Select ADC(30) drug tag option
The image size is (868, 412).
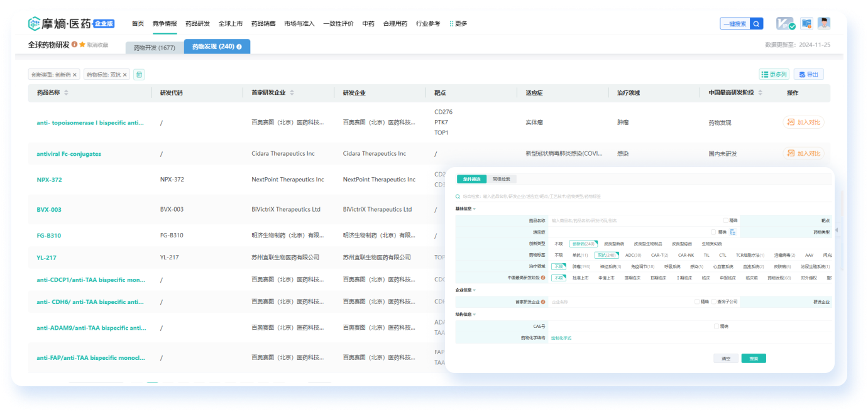click(x=634, y=255)
